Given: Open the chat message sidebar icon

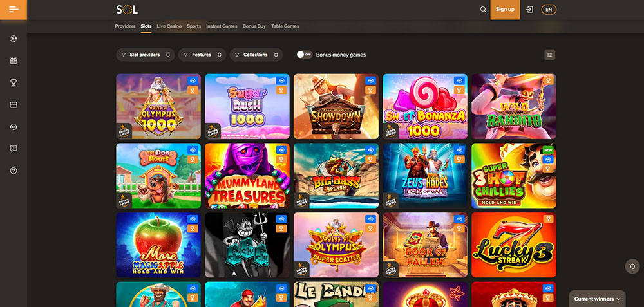Looking at the screenshot, I should point(14,149).
